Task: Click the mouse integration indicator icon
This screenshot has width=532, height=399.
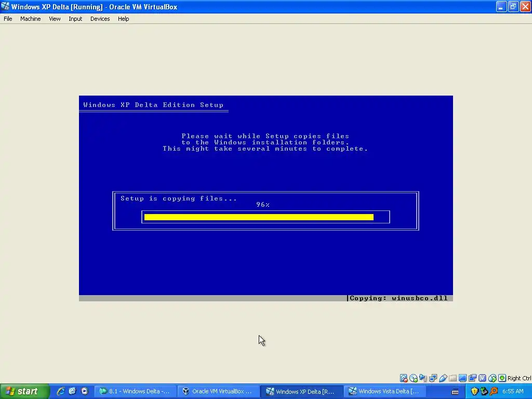Action: click(x=493, y=378)
